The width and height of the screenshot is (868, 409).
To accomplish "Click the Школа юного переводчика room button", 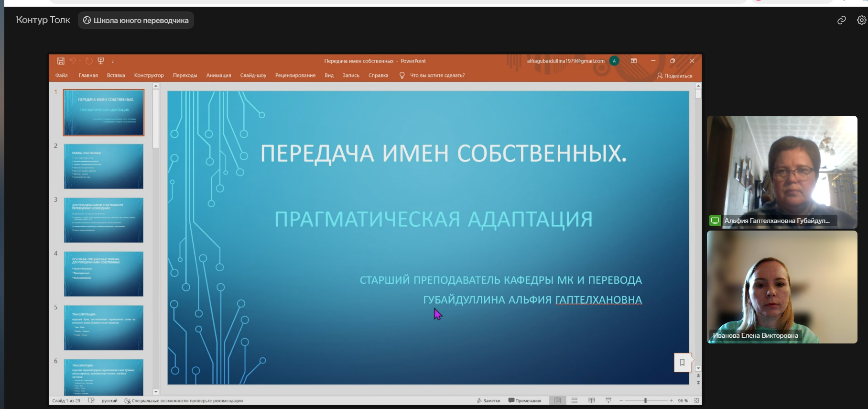I will coord(136,20).
